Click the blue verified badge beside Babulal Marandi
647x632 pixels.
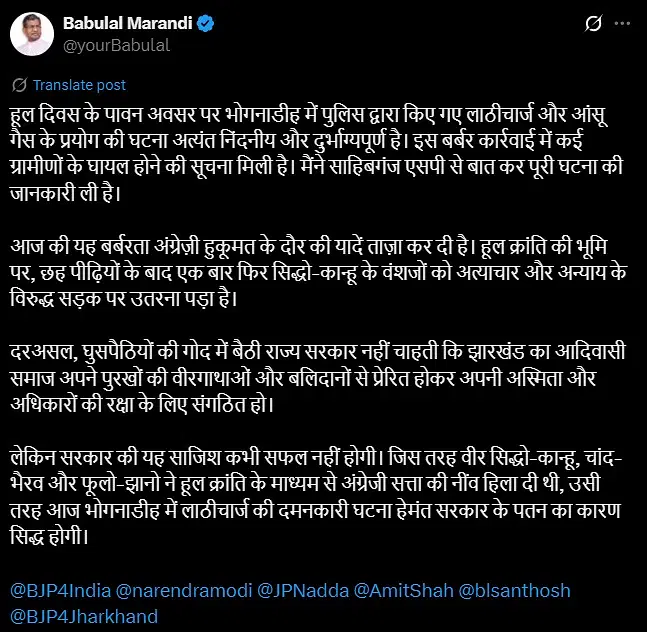click(205, 24)
